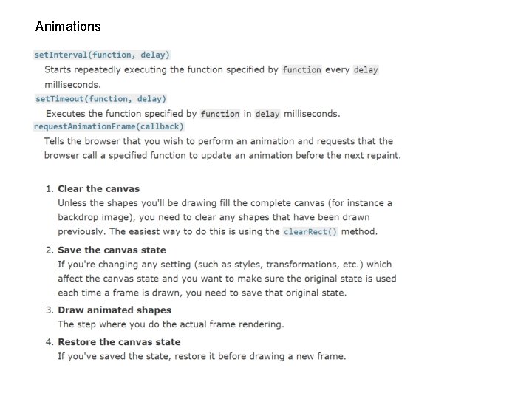The height and width of the screenshot is (399, 532).
Task: Select the 'Clear the canvas' heading
Action: [x=98, y=189]
